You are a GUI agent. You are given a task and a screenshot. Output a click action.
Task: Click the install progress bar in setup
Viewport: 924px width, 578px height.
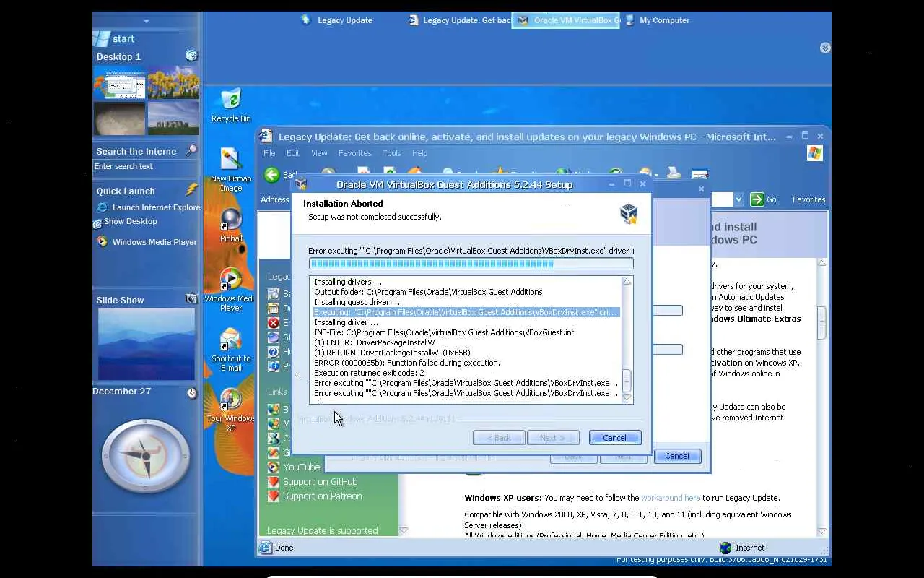click(471, 264)
